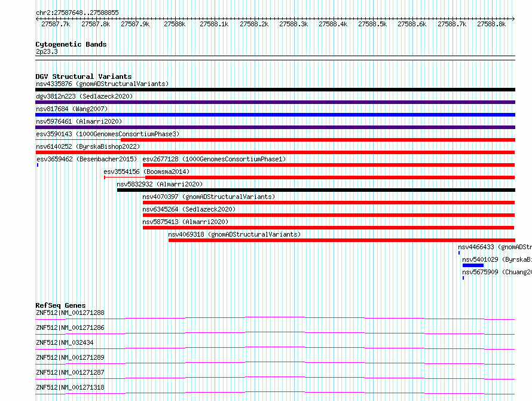Click the 27587.8k ruler position
Screen dimensions: 532x401
tap(96, 24)
